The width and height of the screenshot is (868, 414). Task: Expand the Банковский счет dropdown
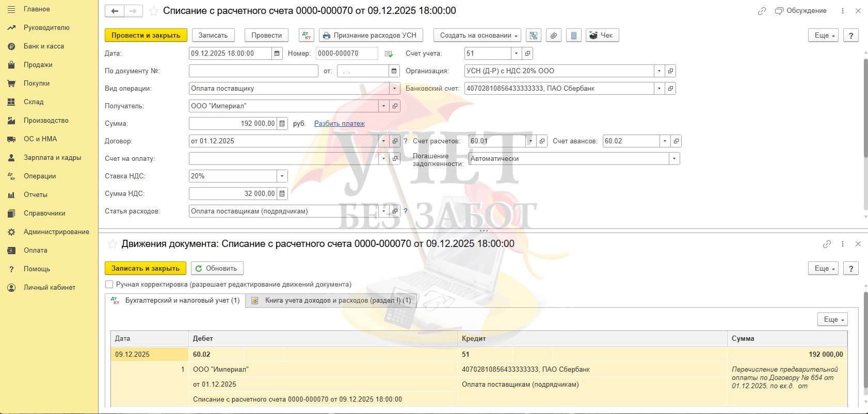click(659, 88)
